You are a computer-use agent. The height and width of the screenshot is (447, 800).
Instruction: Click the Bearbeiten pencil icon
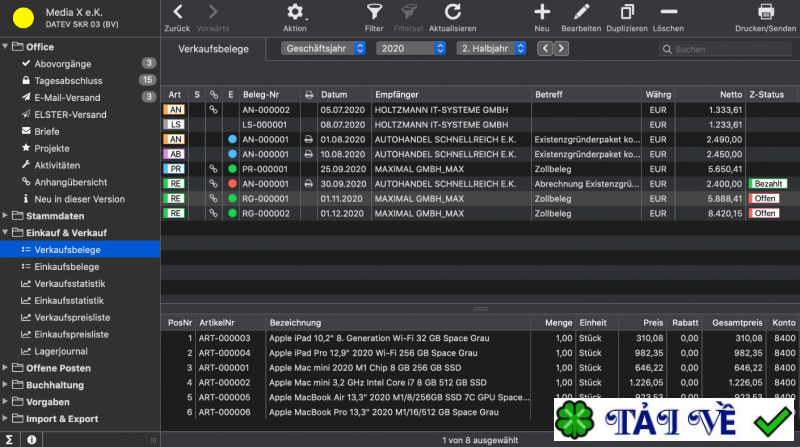click(x=581, y=12)
